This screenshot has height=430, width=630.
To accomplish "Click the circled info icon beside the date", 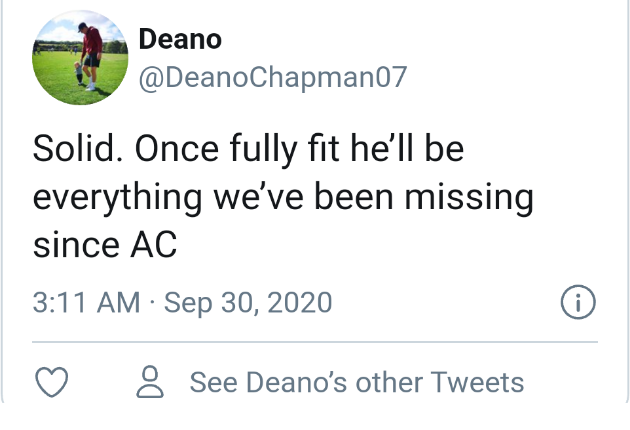I will coord(579,302).
